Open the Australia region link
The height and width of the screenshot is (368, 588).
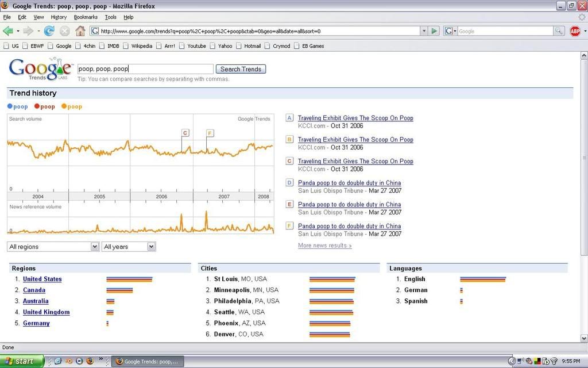pyautogui.click(x=36, y=301)
